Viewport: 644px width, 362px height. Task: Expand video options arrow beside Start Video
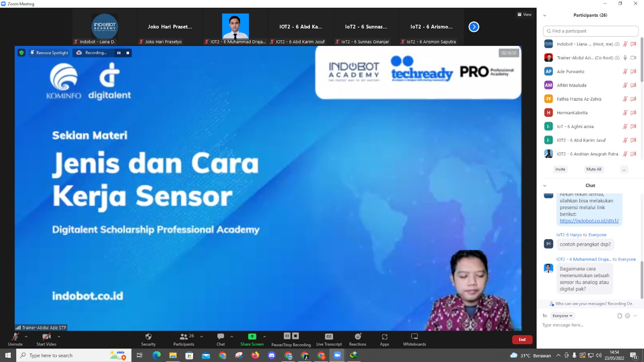pyautogui.click(x=59, y=337)
